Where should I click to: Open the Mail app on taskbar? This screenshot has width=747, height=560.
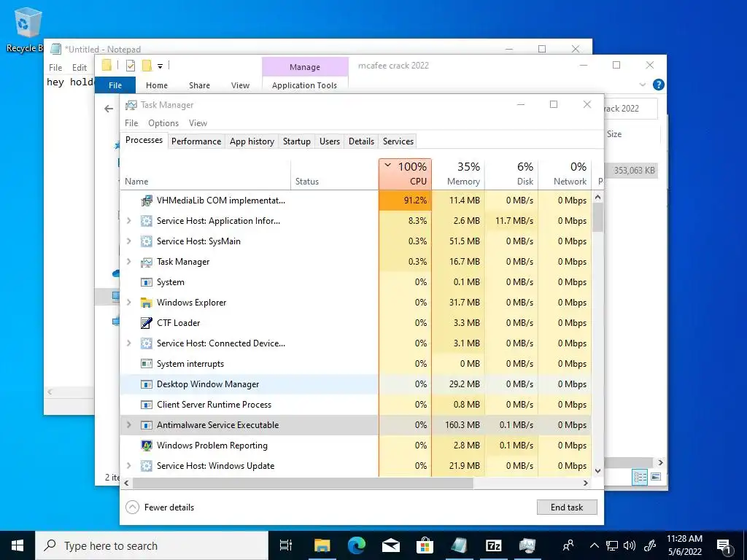pos(391,545)
